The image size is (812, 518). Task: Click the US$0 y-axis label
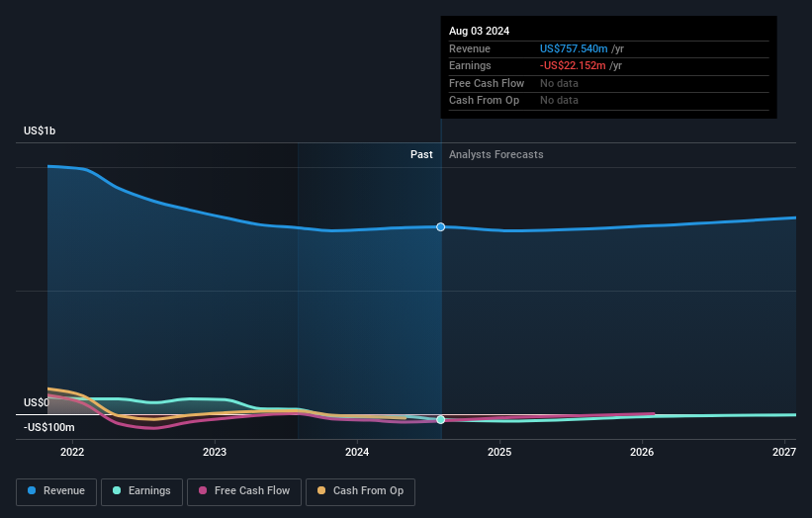(37, 402)
